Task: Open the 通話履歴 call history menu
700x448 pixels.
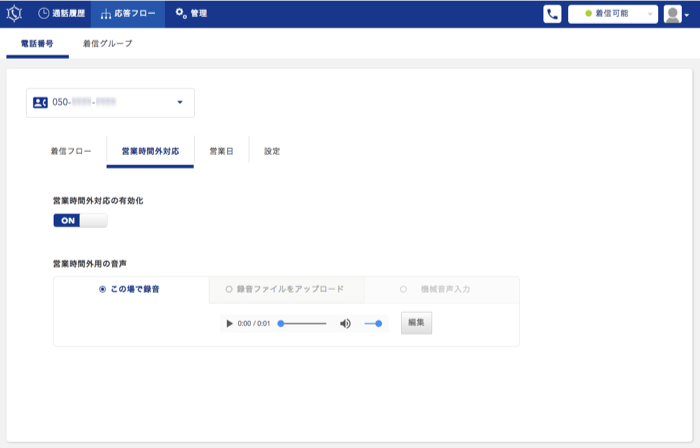Action: [62, 13]
